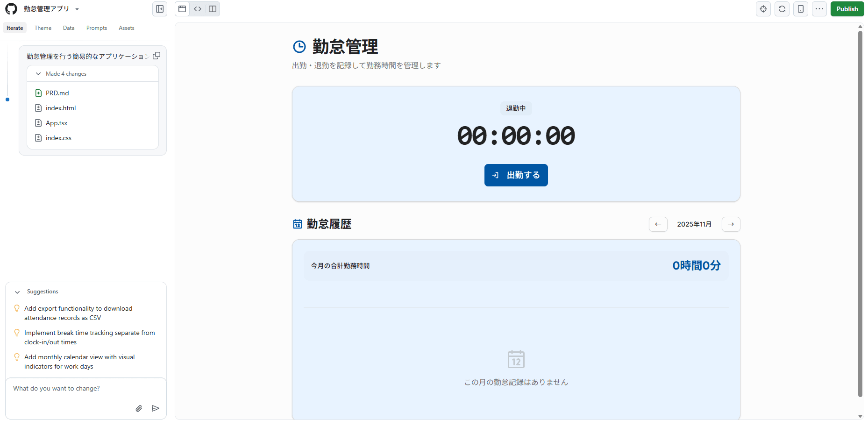
Task: Toggle the sidebar panel collapse icon
Action: 160,9
